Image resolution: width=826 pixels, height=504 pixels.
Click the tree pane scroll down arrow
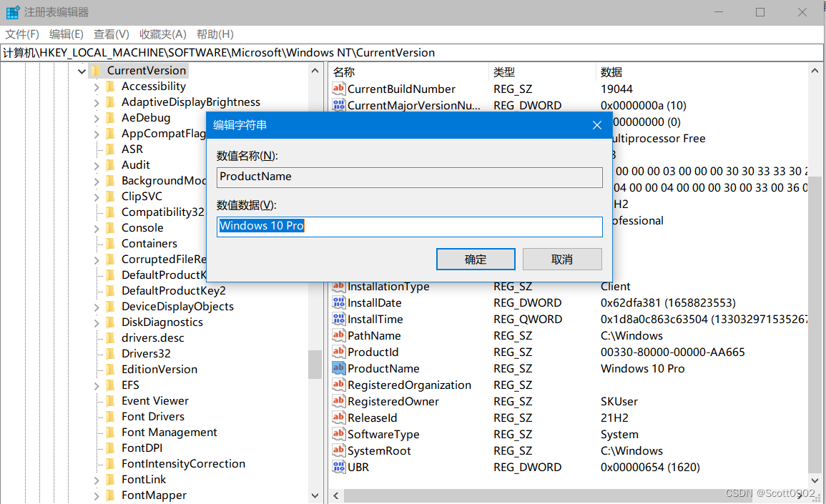[x=315, y=495]
